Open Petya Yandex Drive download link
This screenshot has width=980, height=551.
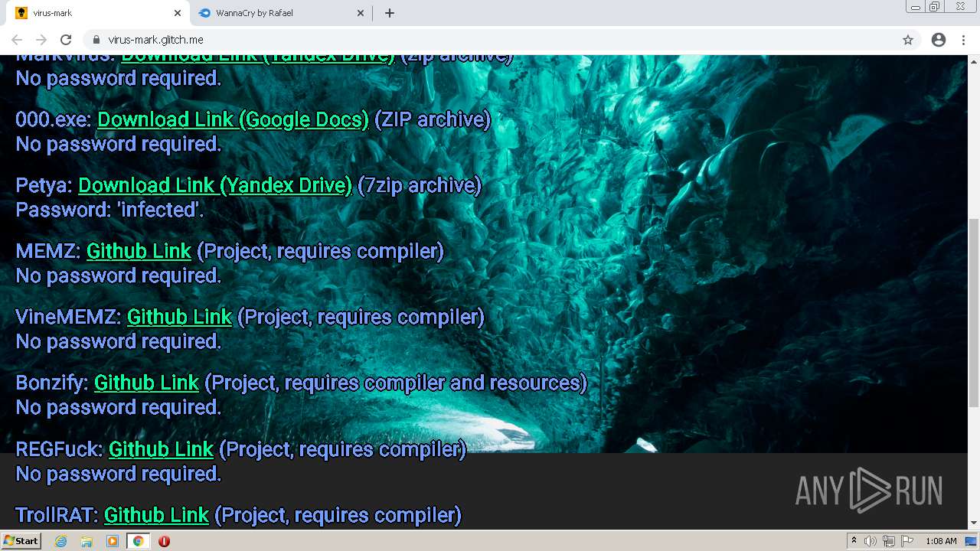(214, 185)
